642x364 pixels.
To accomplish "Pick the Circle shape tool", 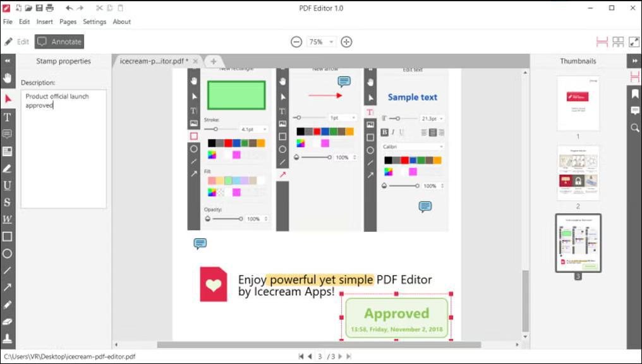I will [8, 253].
